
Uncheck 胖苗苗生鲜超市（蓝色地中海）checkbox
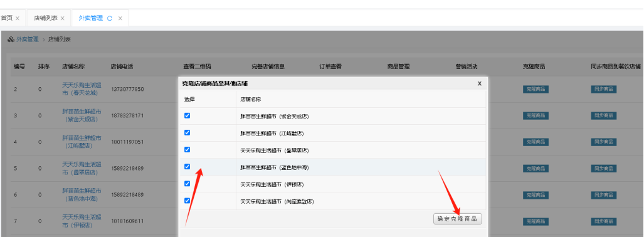click(187, 167)
